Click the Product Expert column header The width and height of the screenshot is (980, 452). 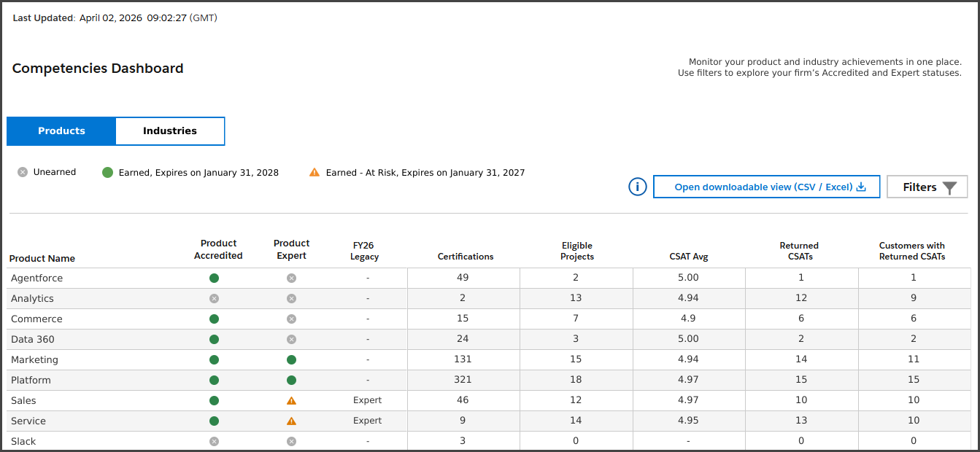pyautogui.click(x=291, y=249)
